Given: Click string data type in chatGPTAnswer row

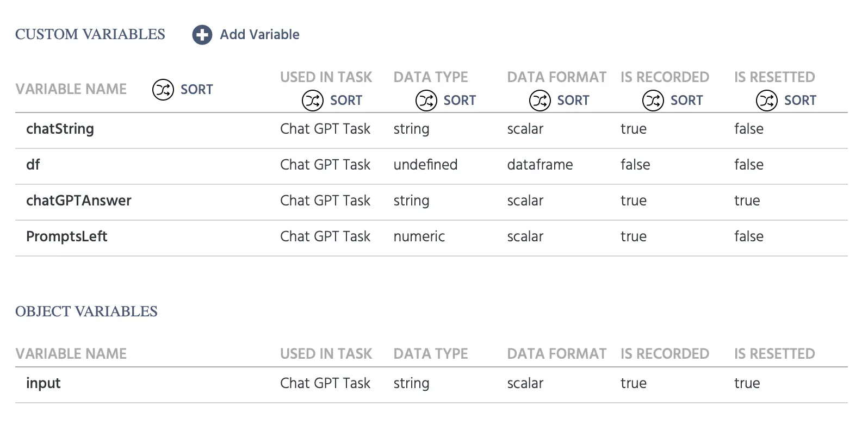Looking at the screenshot, I should point(411,201).
